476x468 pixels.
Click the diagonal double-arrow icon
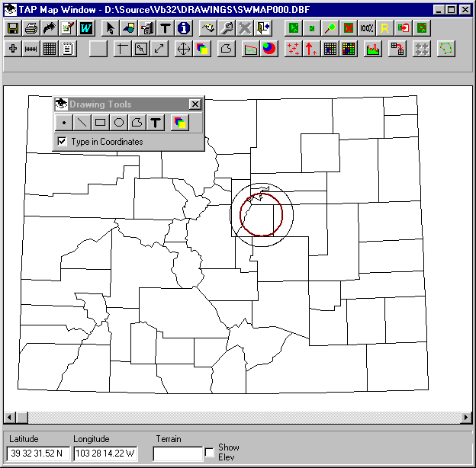(159, 49)
